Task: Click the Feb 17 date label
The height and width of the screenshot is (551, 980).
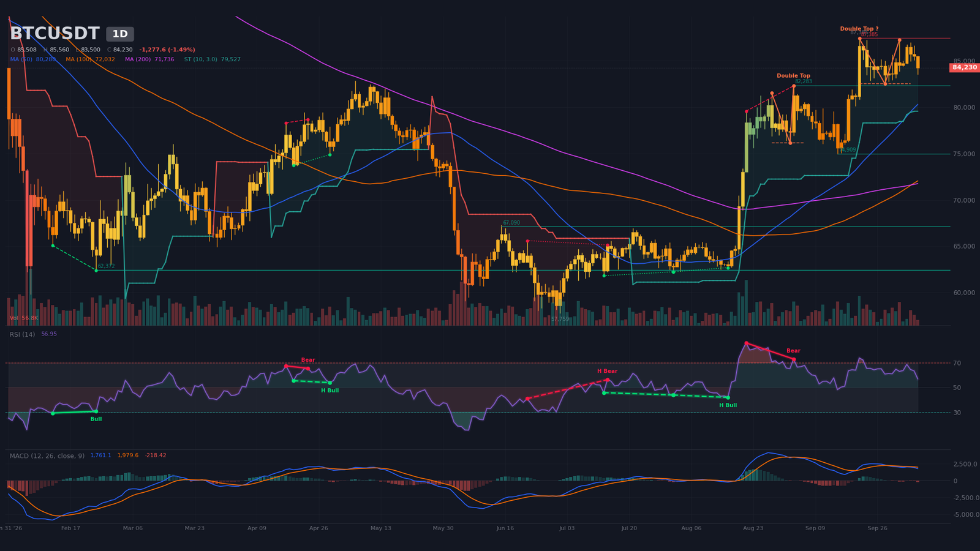Action: pos(70,528)
